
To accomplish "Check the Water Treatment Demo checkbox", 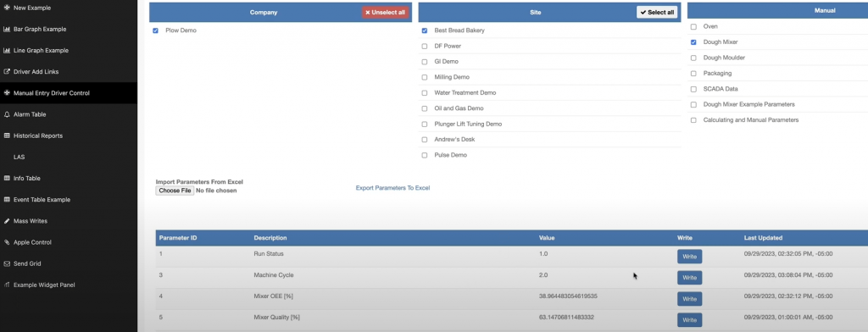I will click(425, 93).
